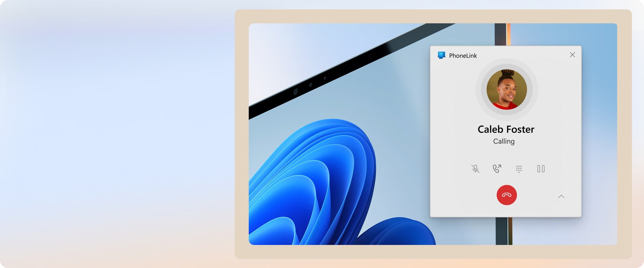Click the webcam lens on the black bezel
Viewport: 644px width, 268px height.
tap(295, 92)
